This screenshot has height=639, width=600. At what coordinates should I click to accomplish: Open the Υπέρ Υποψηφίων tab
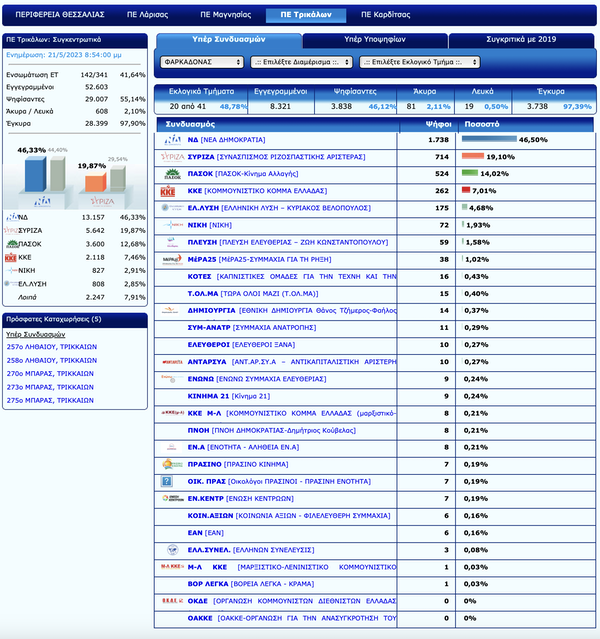(x=375, y=40)
